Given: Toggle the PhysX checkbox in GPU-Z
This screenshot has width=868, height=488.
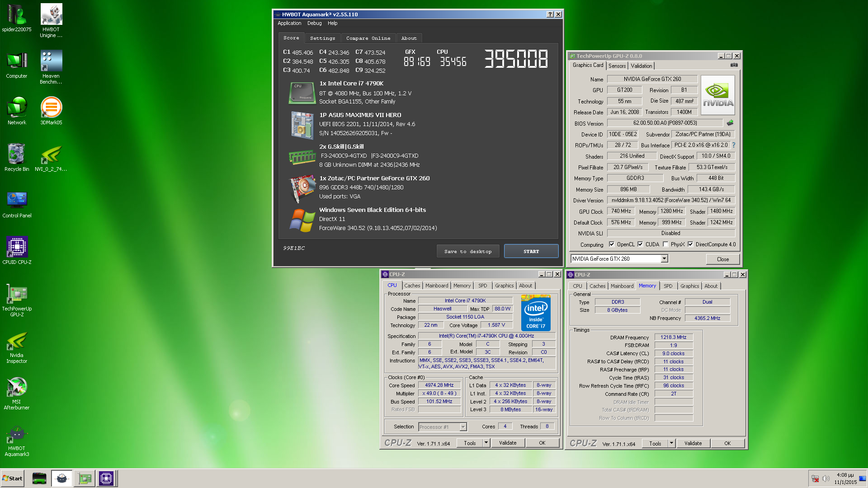Looking at the screenshot, I should 665,244.
